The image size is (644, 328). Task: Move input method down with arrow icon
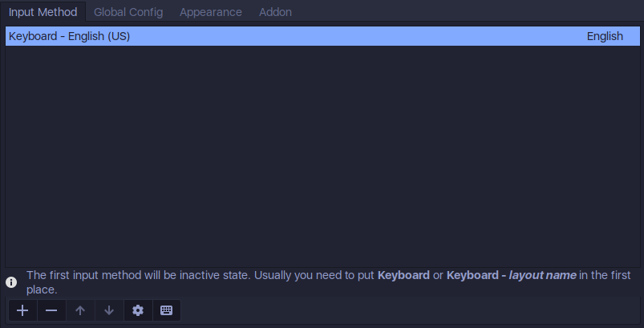[x=109, y=310]
